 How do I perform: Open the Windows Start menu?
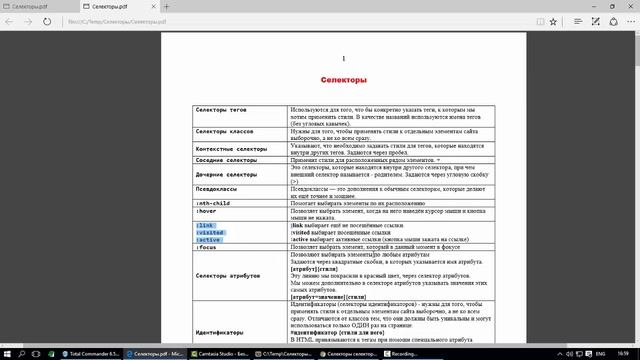(7, 354)
